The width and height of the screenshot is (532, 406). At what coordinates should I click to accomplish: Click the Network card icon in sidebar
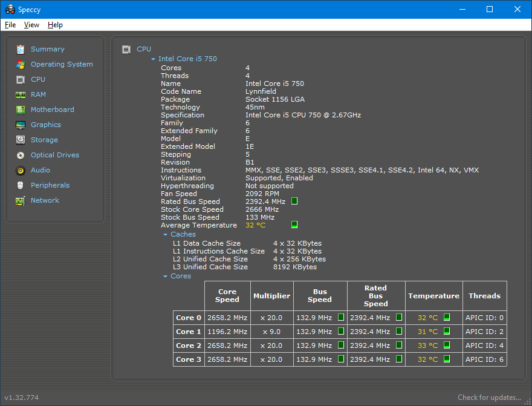tap(21, 201)
